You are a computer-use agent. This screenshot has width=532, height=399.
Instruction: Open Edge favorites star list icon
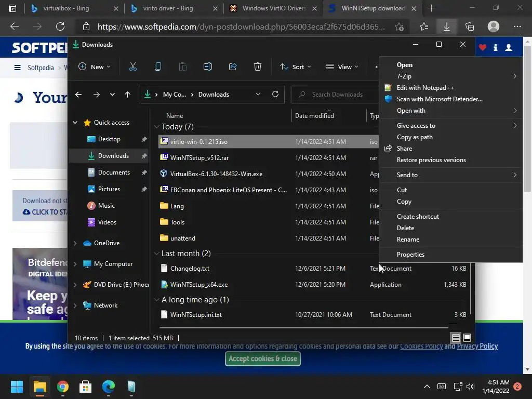(424, 26)
